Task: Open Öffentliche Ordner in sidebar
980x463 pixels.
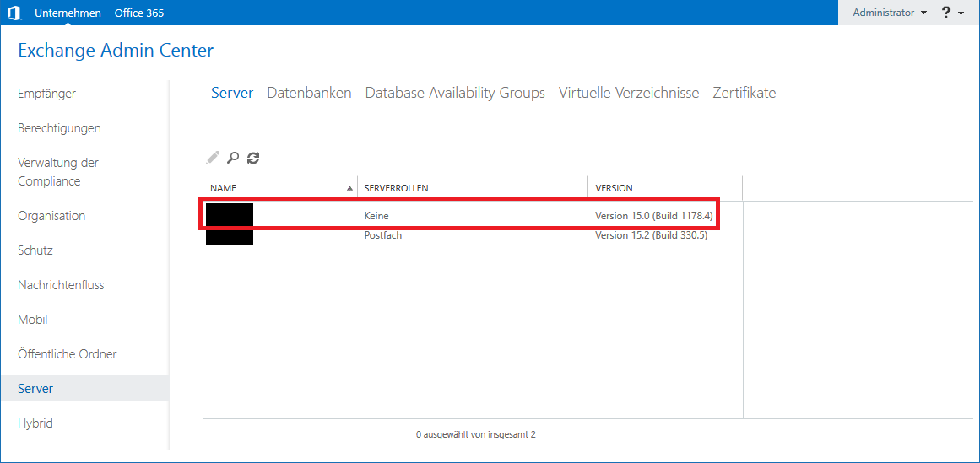Action: [67, 354]
